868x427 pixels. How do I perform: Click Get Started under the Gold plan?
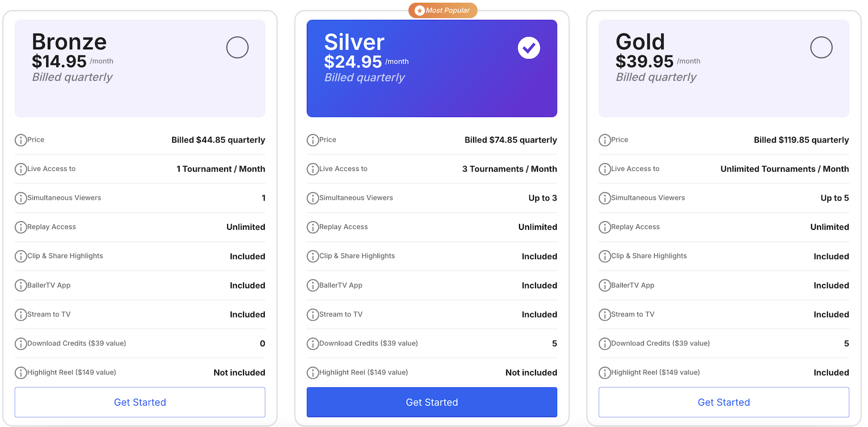(x=723, y=402)
